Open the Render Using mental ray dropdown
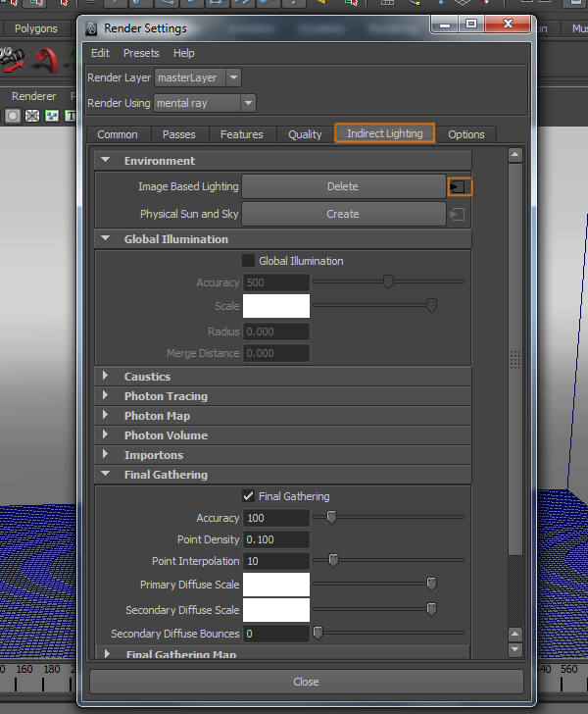Image resolution: width=588 pixels, height=714 pixels. (247, 103)
